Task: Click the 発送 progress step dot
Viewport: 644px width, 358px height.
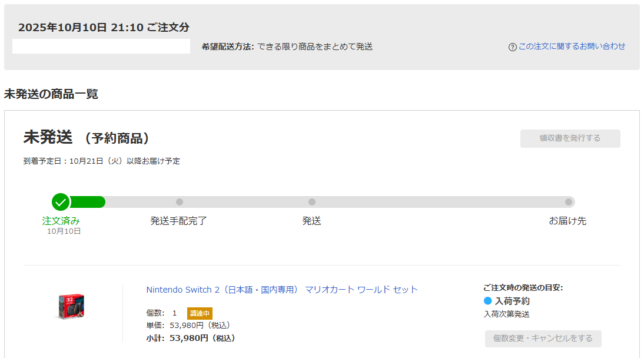Action: point(312,202)
